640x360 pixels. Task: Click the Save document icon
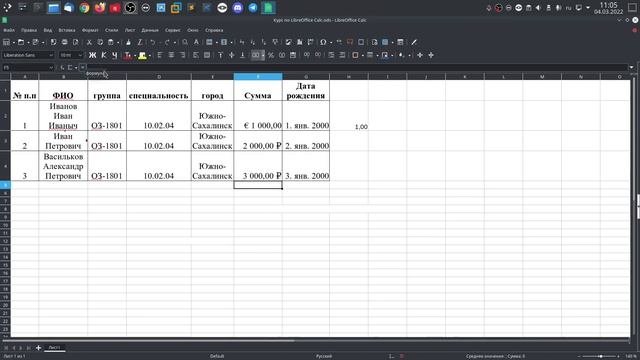(x=35, y=42)
